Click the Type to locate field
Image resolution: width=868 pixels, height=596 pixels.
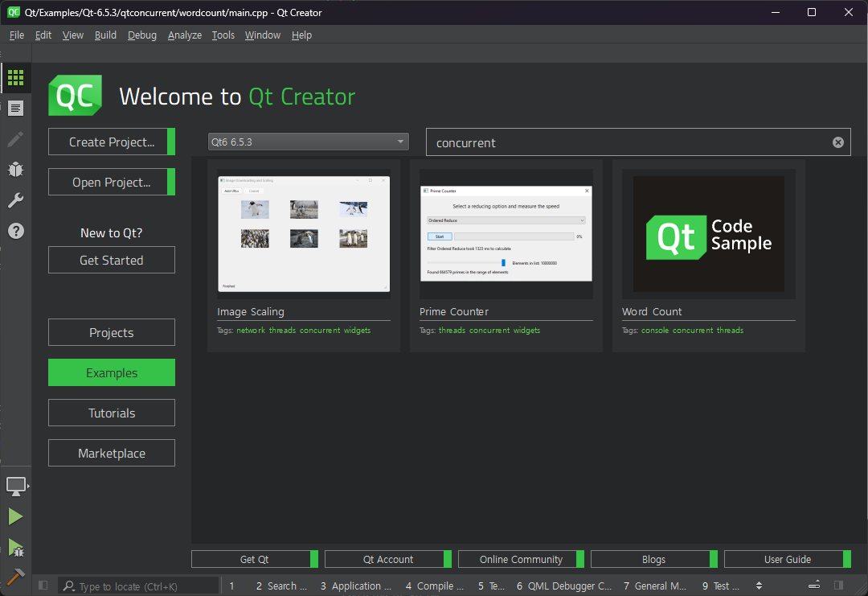[140, 586]
